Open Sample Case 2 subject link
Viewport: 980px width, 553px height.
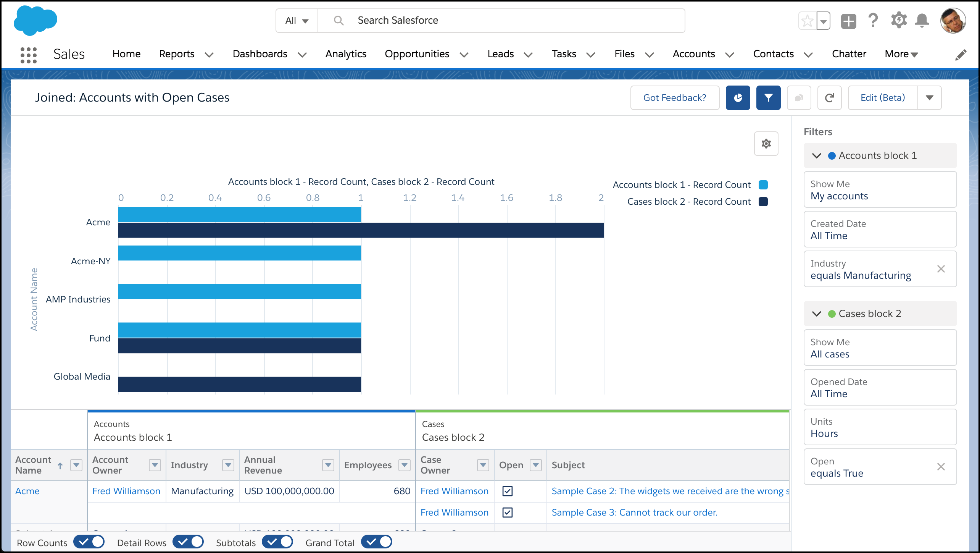[670, 491]
